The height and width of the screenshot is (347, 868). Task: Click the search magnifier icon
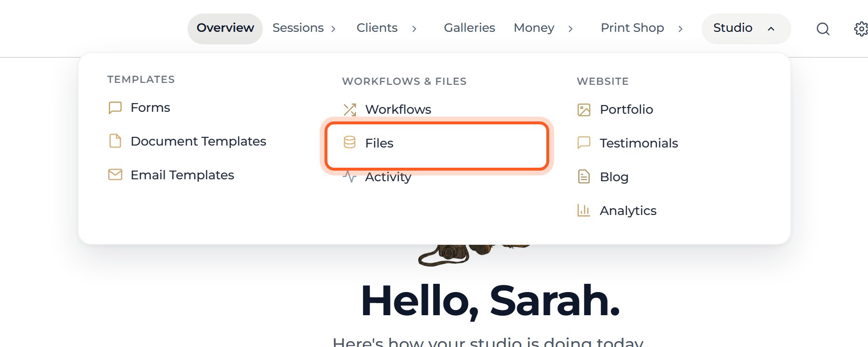(823, 29)
